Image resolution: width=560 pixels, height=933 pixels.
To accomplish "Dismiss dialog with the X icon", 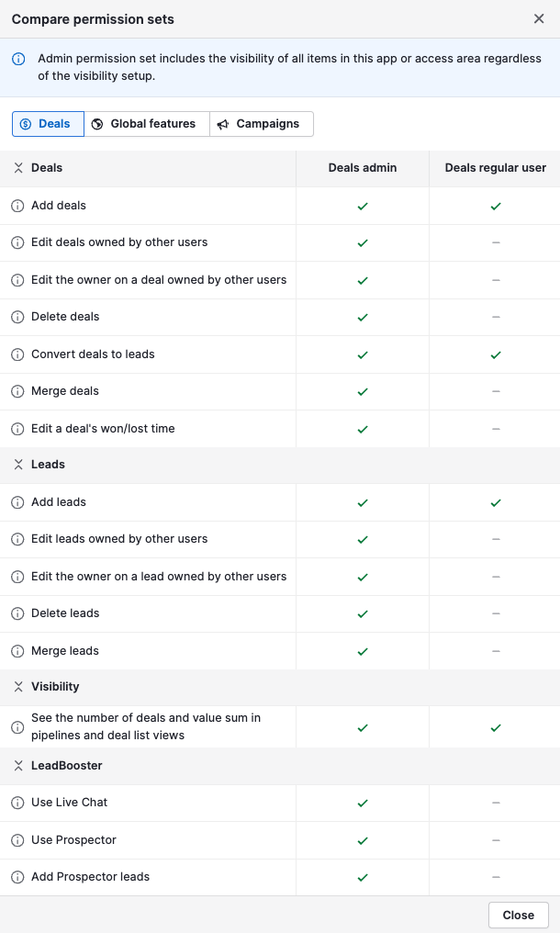I will pos(539,18).
